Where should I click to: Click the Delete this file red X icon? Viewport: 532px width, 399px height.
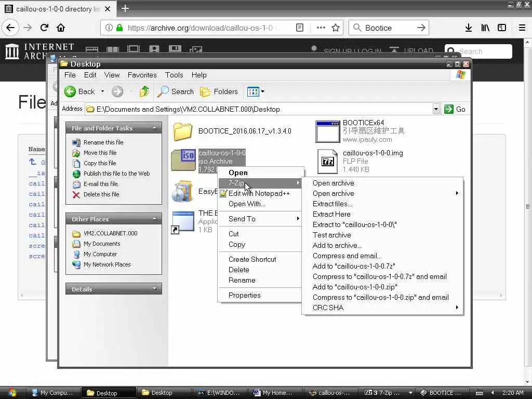76,194
